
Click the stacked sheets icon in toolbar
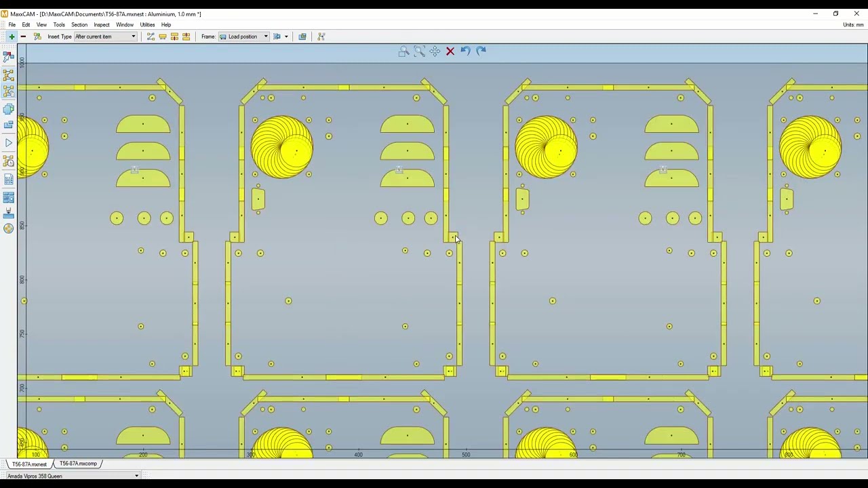point(302,37)
